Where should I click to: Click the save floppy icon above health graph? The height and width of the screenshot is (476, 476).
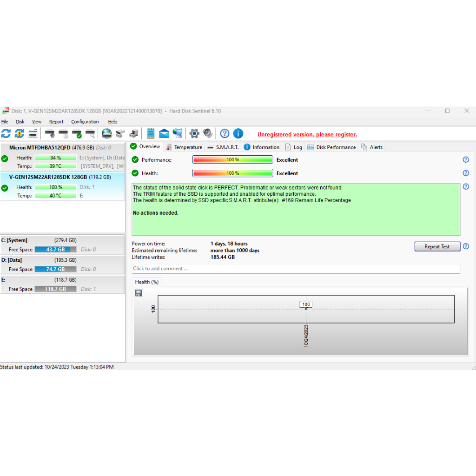[139, 293]
